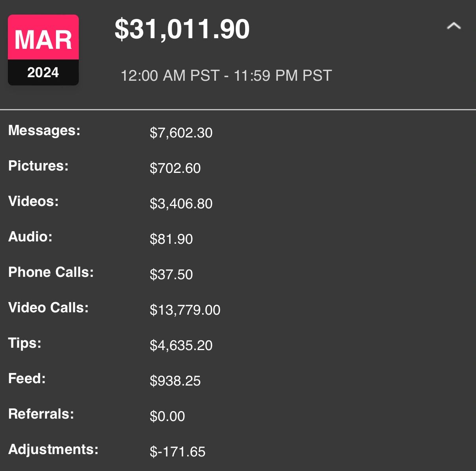Select the Audio label
The width and height of the screenshot is (476, 471).
[x=30, y=237]
